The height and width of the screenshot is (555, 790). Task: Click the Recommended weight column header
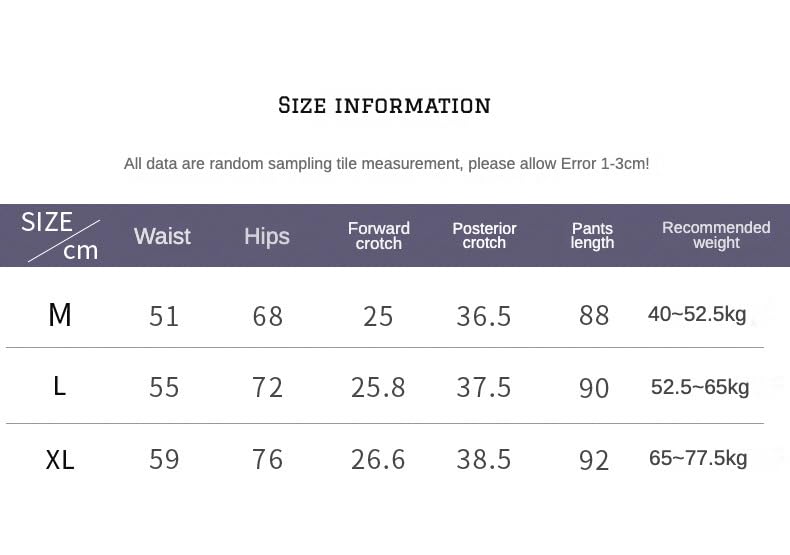(x=716, y=235)
